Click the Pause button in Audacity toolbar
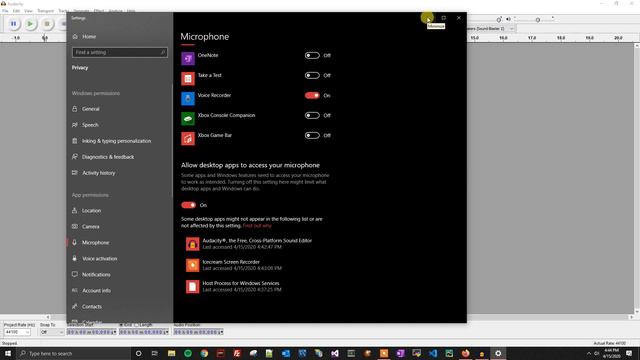This screenshot has height=360, width=640. click(13, 24)
